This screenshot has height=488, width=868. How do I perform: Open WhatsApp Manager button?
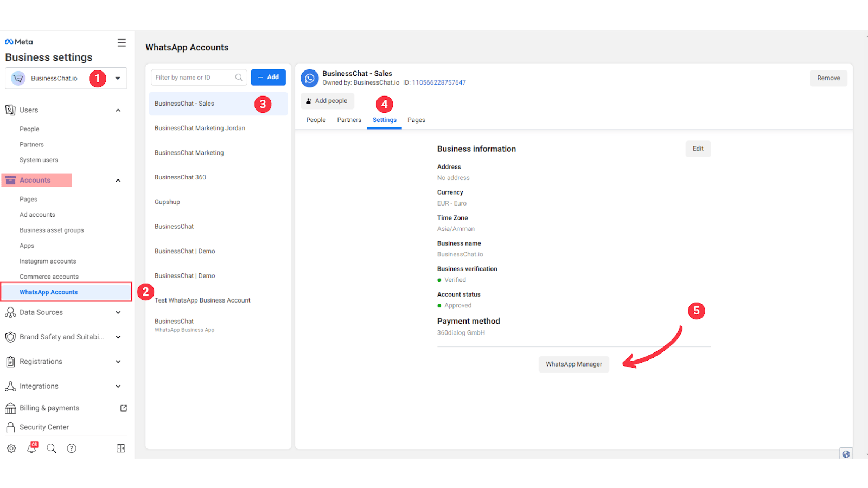click(x=574, y=364)
